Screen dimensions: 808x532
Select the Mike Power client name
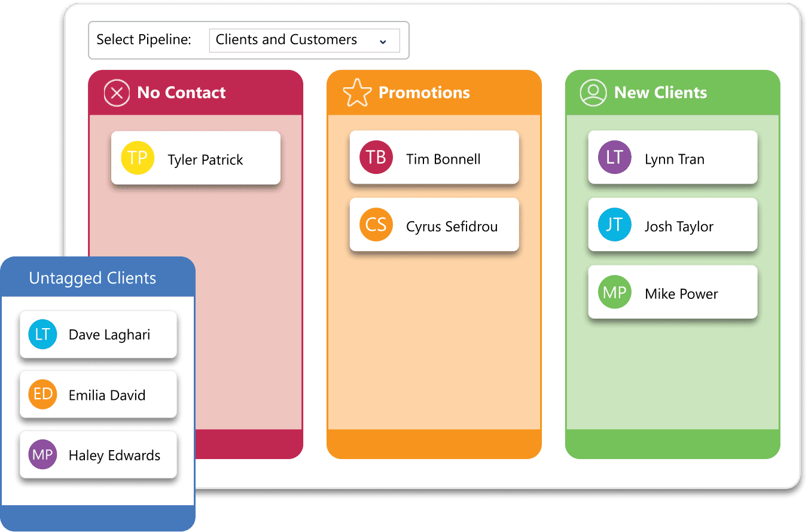[x=681, y=293]
